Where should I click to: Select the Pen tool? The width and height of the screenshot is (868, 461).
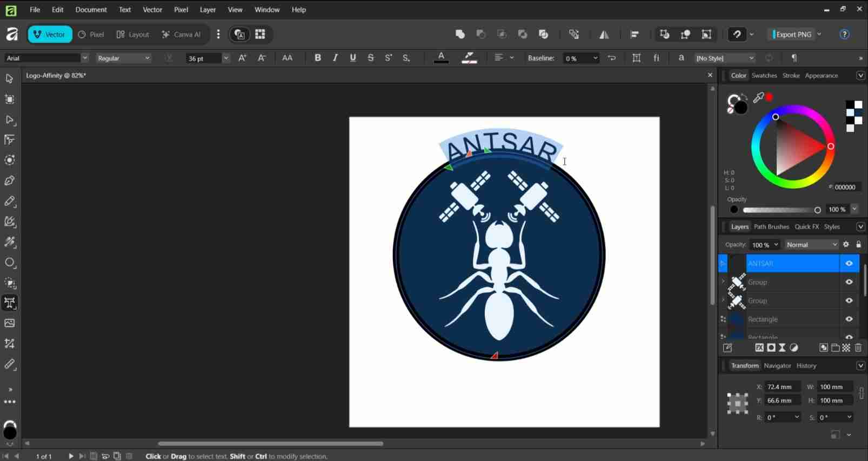9,181
